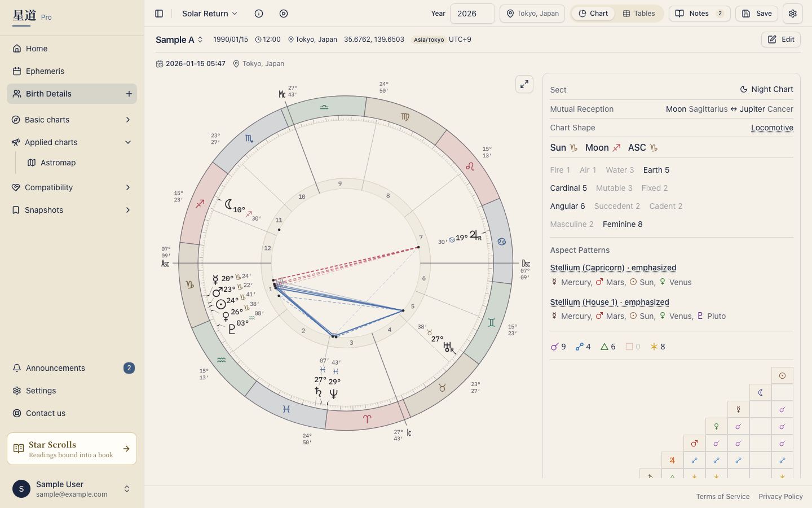
Task: Open Star Scrolls promo card
Action: (72, 449)
